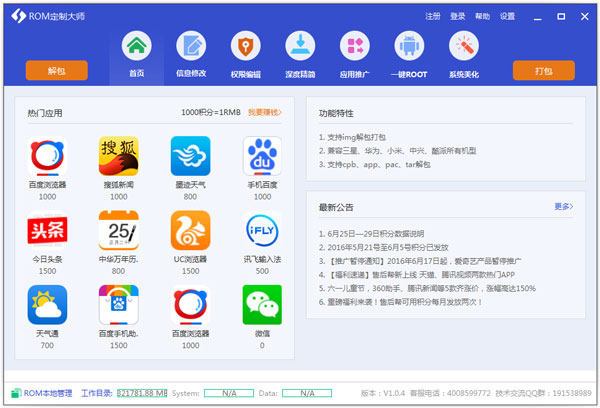Select 墨迹天气 app icon

190,156
